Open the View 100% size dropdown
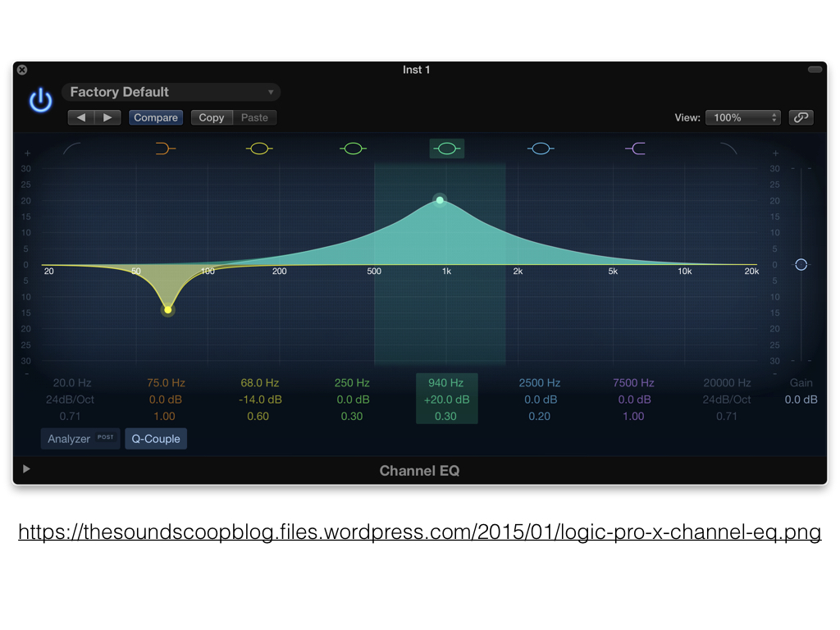 point(743,117)
